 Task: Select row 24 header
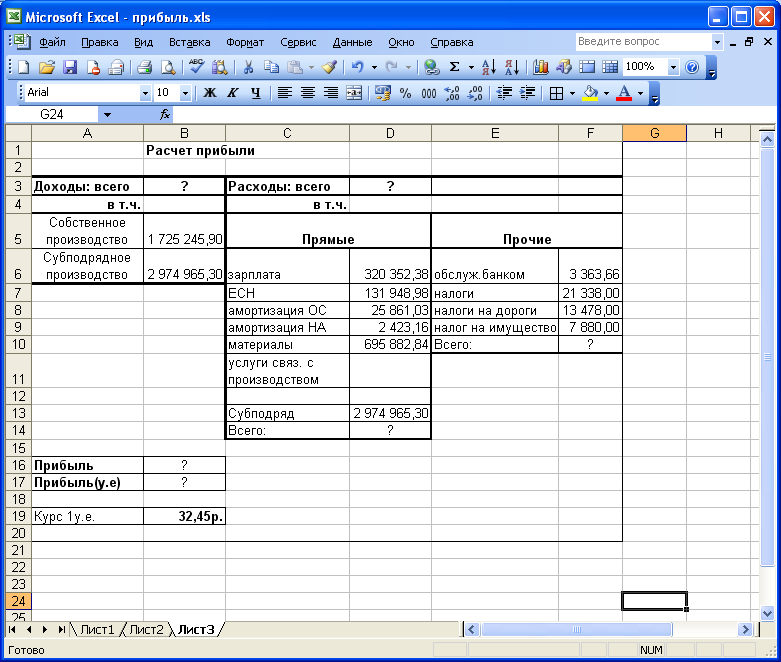[x=18, y=601]
